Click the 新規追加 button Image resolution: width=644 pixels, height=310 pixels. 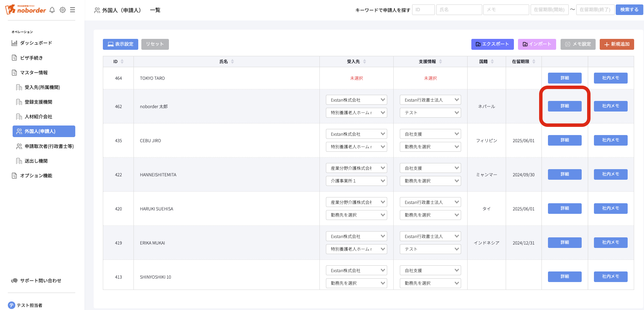pyautogui.click(x=616, y=44)
